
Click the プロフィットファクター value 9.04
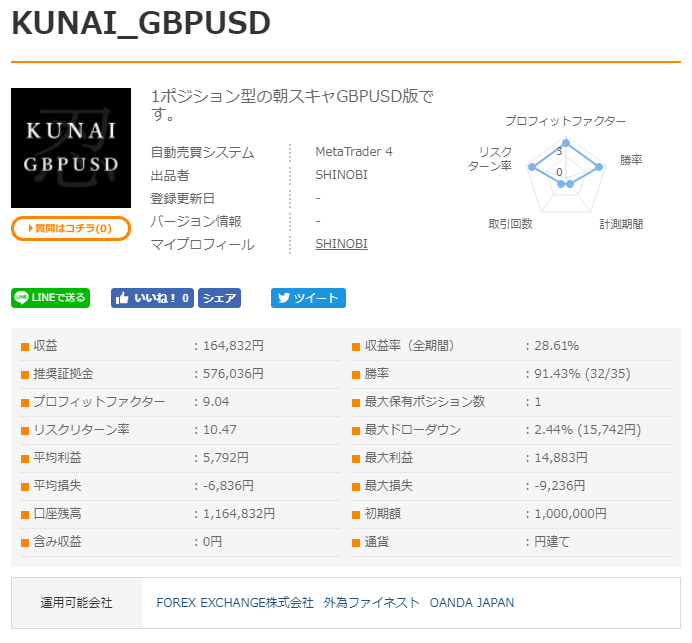(216, 402)
